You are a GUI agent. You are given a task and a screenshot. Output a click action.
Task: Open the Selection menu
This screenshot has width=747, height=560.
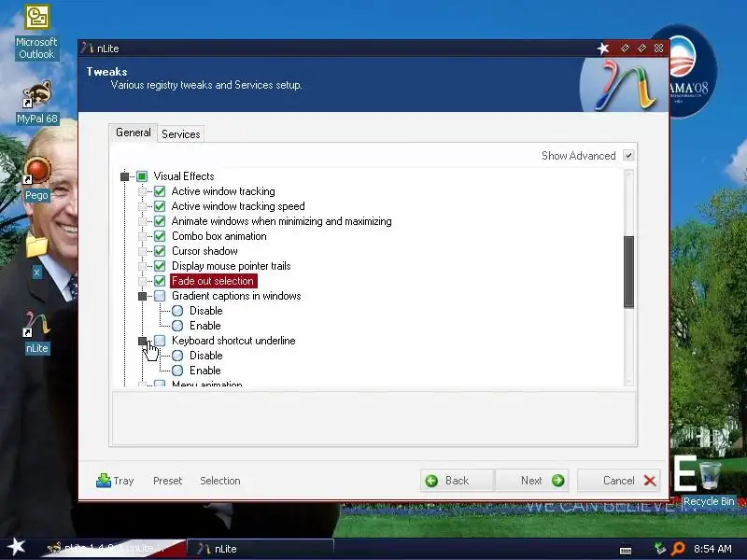point(220,481)
